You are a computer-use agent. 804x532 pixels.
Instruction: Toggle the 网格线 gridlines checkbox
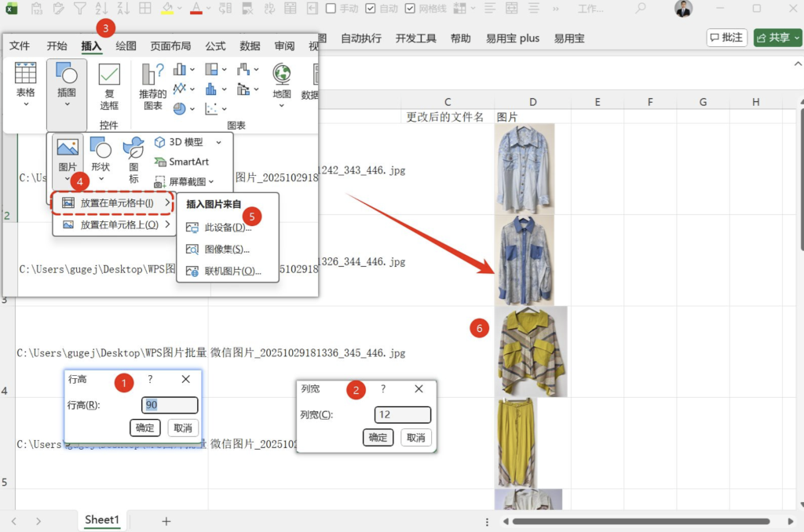(410, 9)
